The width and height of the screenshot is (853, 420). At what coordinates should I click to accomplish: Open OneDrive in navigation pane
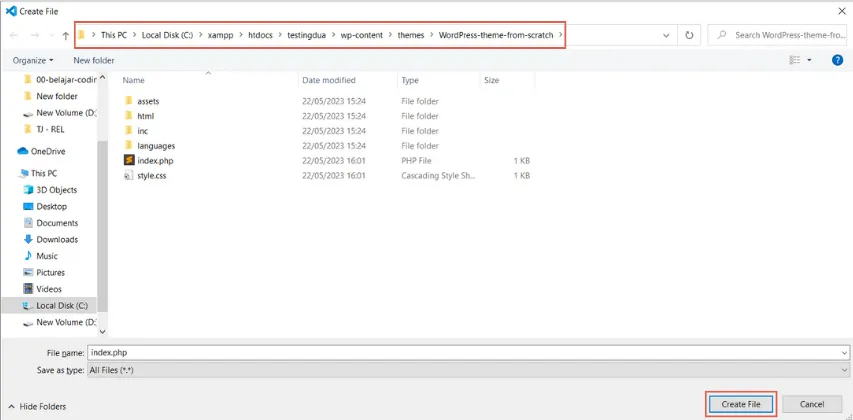[x=41, y=152]
